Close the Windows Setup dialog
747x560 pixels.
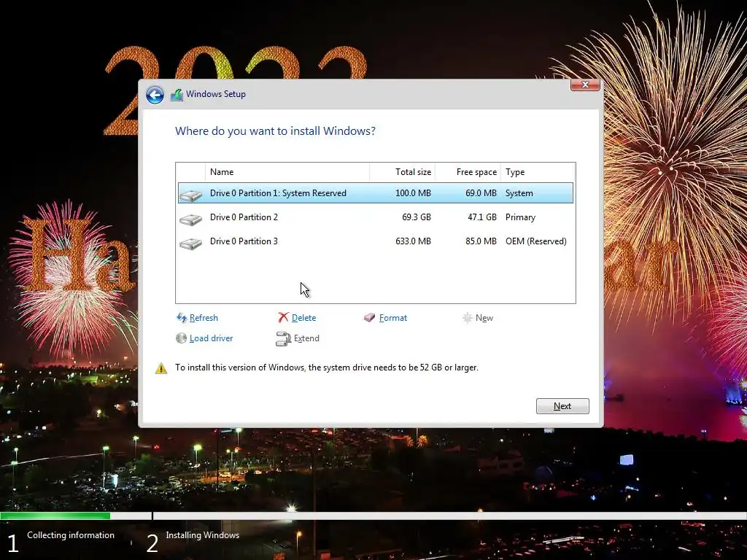click(x=585, y=85)
